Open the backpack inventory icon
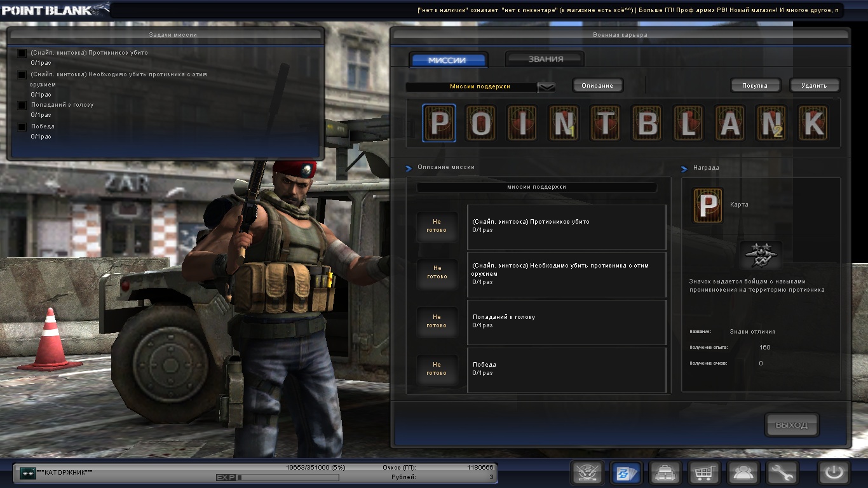This screenshot has height=488, width=868. click(x=665, y=473)
